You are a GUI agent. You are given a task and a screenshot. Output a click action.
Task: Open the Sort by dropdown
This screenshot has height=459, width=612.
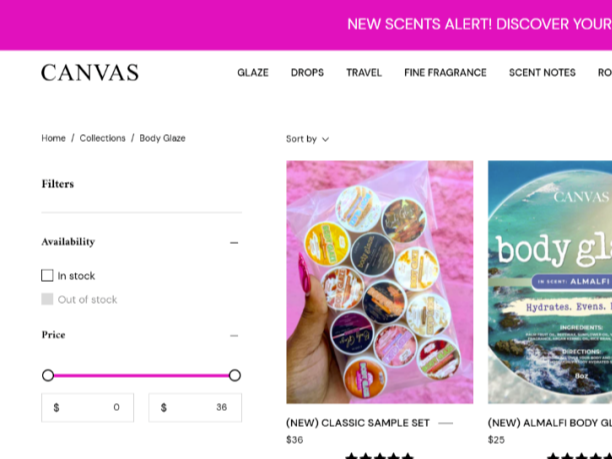coord(307,139)
